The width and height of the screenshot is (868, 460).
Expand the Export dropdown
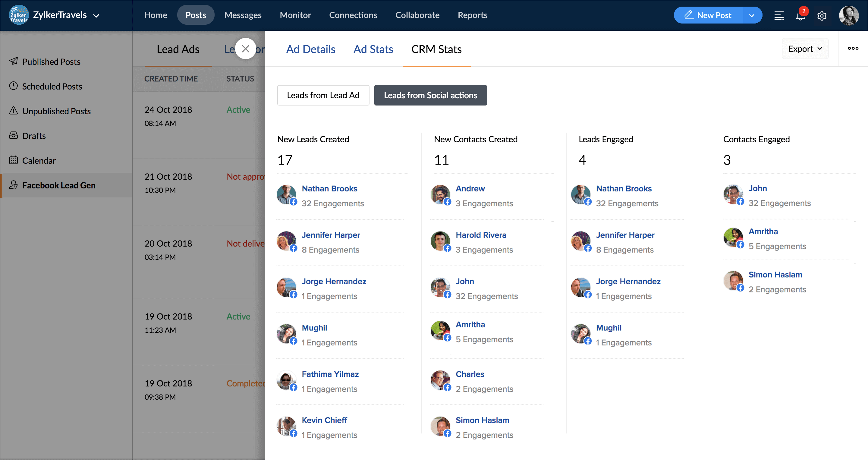[x=805, y=49]
